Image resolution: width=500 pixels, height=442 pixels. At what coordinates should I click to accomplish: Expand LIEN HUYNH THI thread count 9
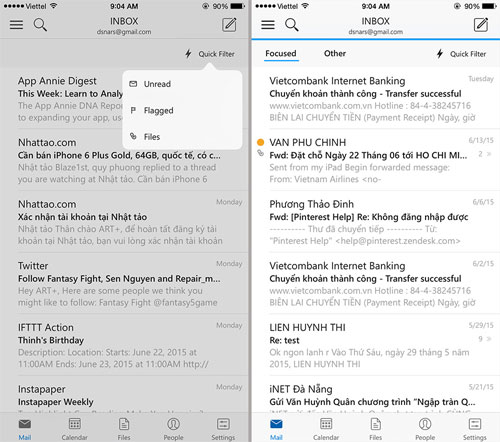click(485, 339)
